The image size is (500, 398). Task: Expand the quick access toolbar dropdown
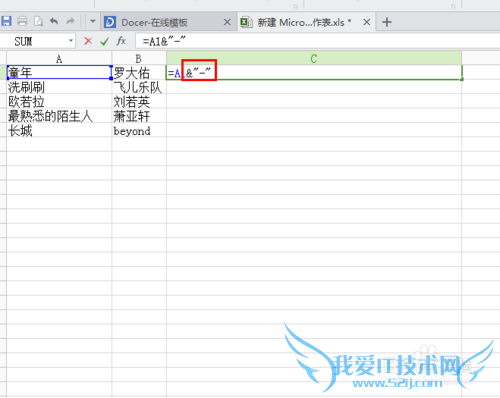(x=93, y=21)
